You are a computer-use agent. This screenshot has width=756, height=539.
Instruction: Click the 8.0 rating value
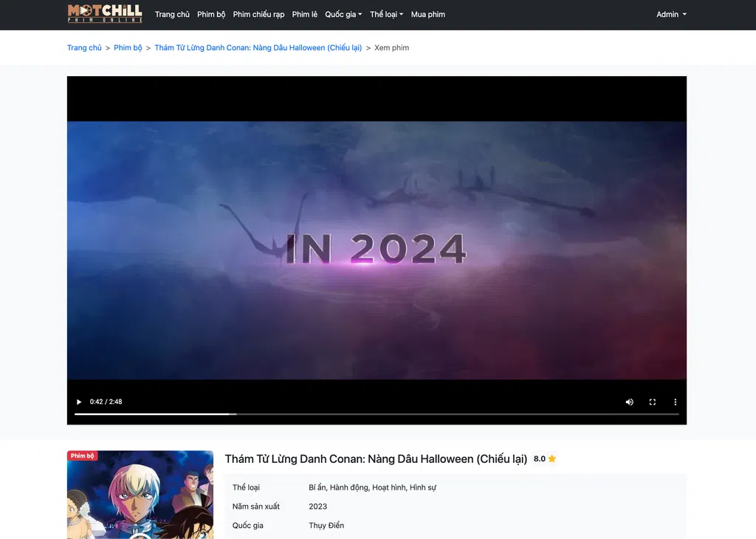coord(540,459)
